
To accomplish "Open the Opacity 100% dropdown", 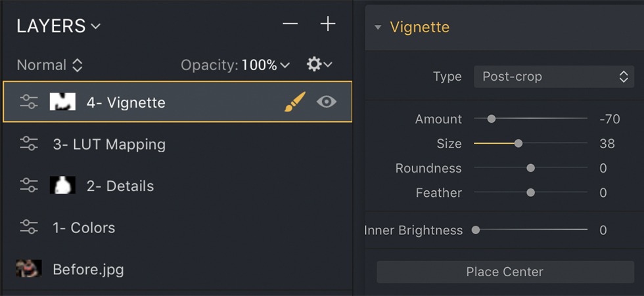I will coord(265,65).
